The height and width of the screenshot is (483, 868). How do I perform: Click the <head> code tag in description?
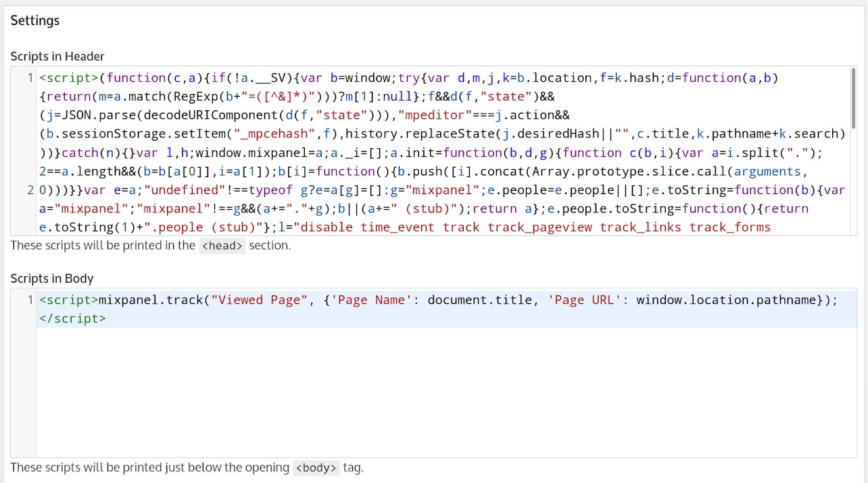tap(222, 246)
